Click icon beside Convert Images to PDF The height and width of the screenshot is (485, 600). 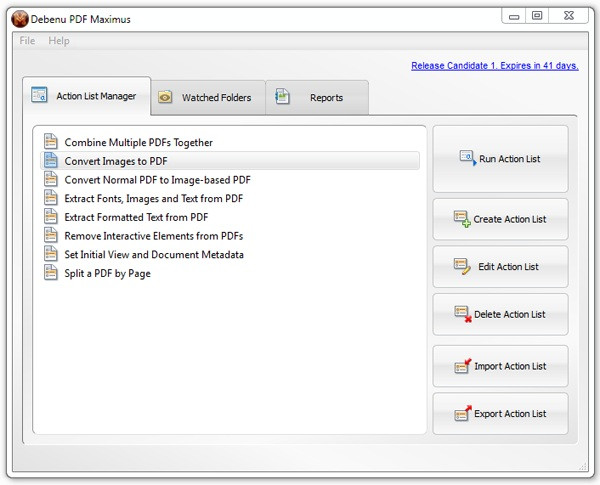coord(51,160)
